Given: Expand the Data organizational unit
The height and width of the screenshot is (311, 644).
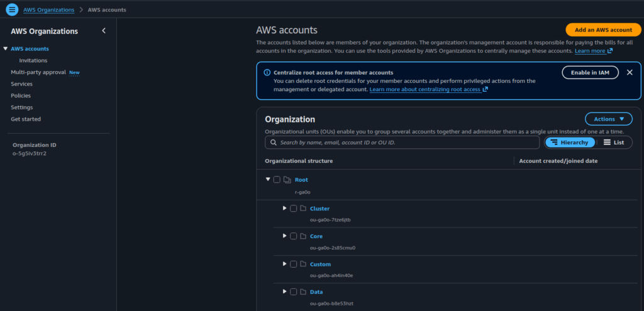Looking at the screenshot, I should tap(284, 292).
